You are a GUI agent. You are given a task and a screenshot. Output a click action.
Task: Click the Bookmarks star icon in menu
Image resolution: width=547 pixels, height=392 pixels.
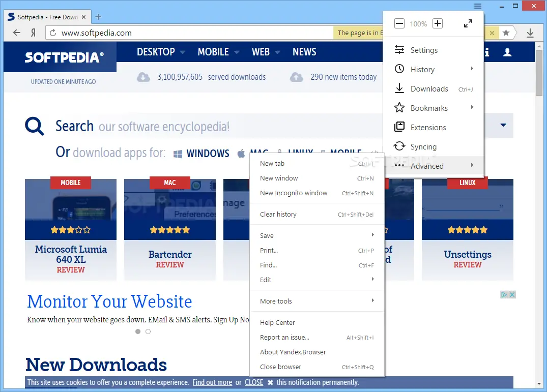pos(399,107)
